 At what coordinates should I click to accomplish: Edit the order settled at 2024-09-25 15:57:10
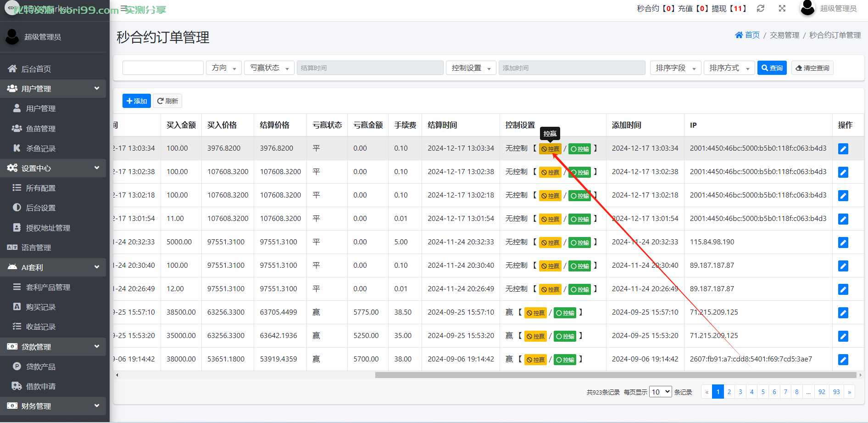click(843, 313)
